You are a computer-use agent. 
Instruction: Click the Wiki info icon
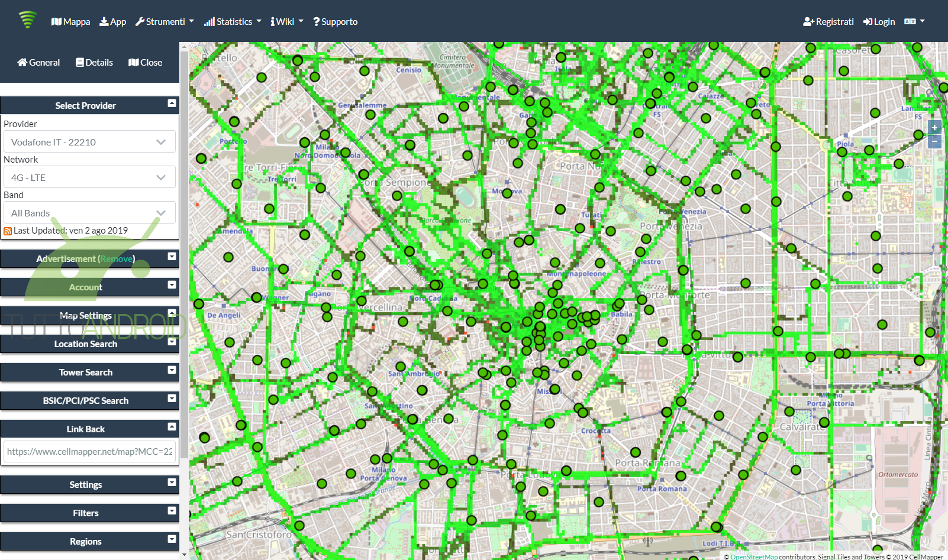tap(272, 22)
